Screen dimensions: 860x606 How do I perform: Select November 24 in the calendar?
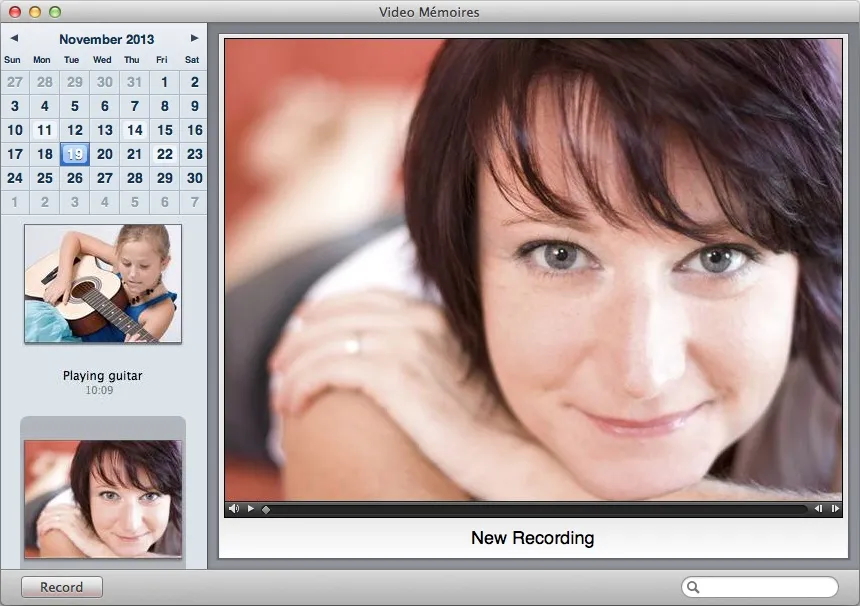click(15, 178)
